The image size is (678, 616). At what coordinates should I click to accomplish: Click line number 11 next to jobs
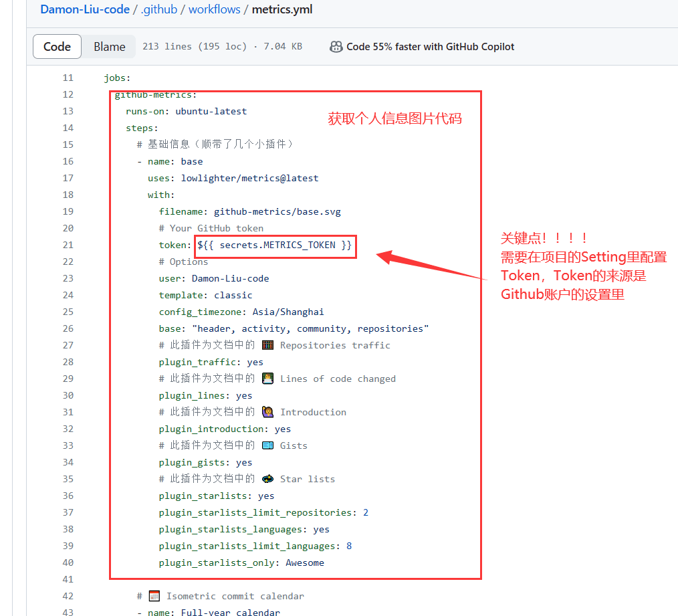68,78
